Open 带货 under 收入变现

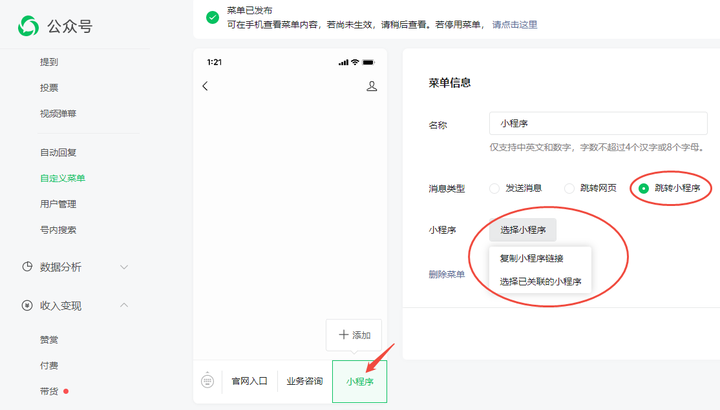point(49,391)
